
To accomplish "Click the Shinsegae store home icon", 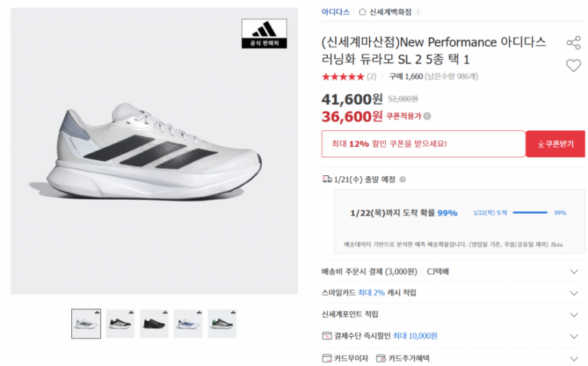I will pos(362,12).
